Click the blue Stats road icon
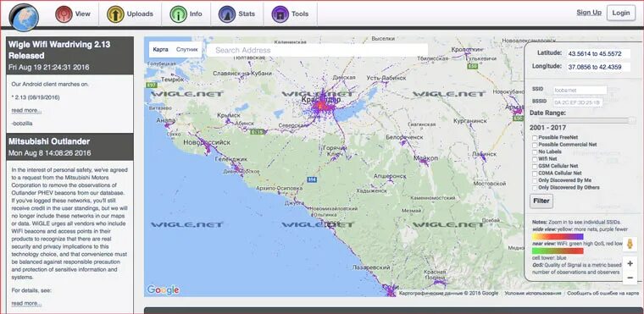The height and width of the screenshot is (314, 644). coord(227,14)
